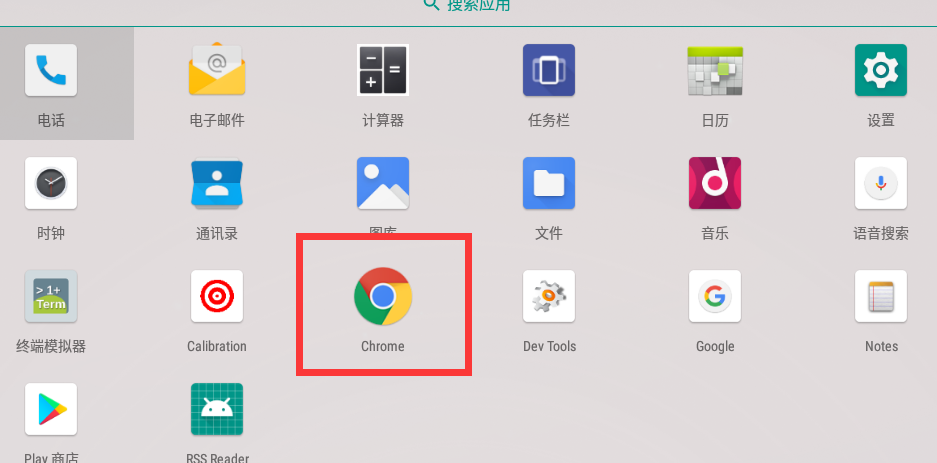This screenshot has width=937, height=463.
Task: Open the Settings app (设置)
Action: pyautogui.click(x=881, y=71)
